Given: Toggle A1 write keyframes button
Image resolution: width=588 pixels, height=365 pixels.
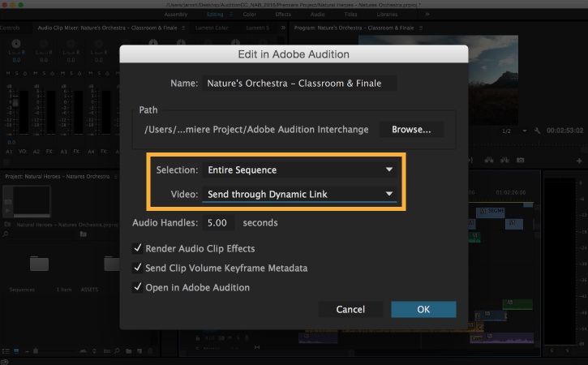Looking at the screenshot, I should coord(25,74).
